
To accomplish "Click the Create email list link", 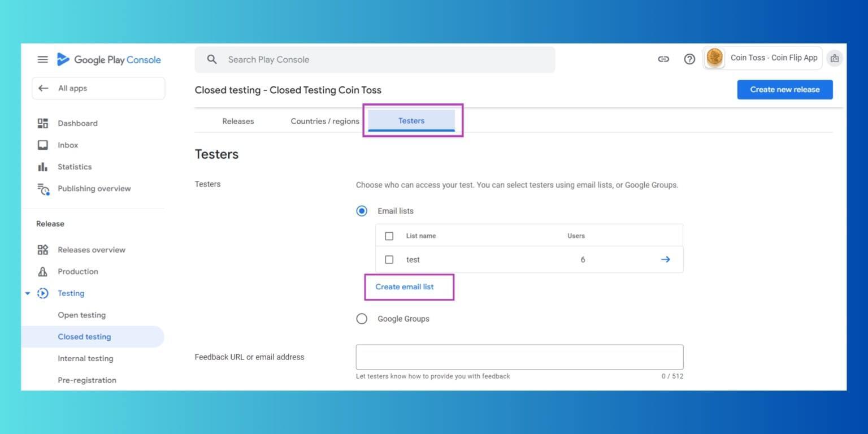I will (x=405, y=287).
